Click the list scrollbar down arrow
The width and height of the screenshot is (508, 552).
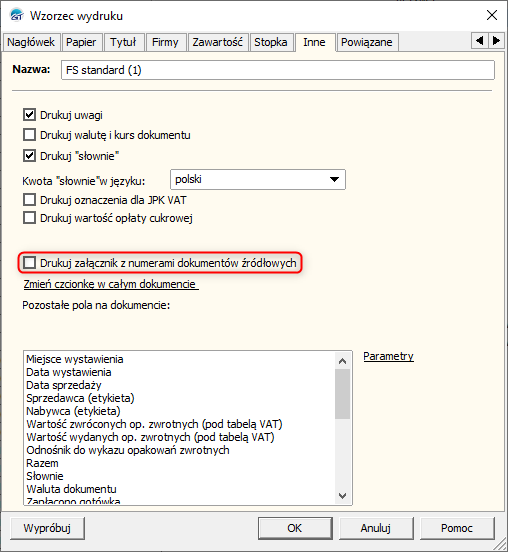click(343, 496)
